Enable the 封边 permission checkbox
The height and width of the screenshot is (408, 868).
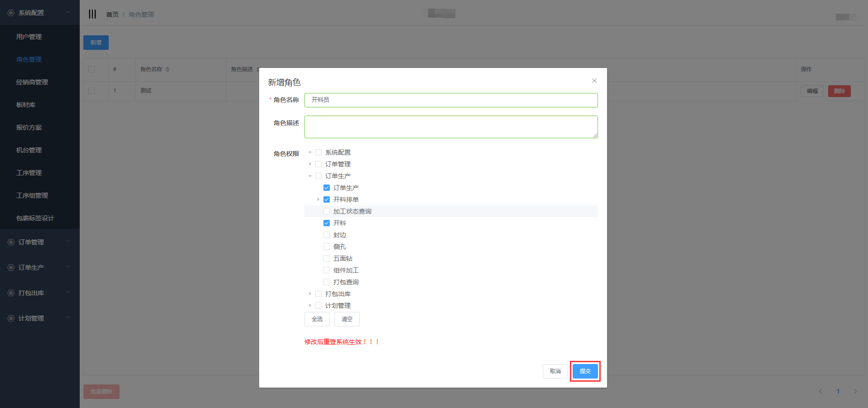point(327,235)
